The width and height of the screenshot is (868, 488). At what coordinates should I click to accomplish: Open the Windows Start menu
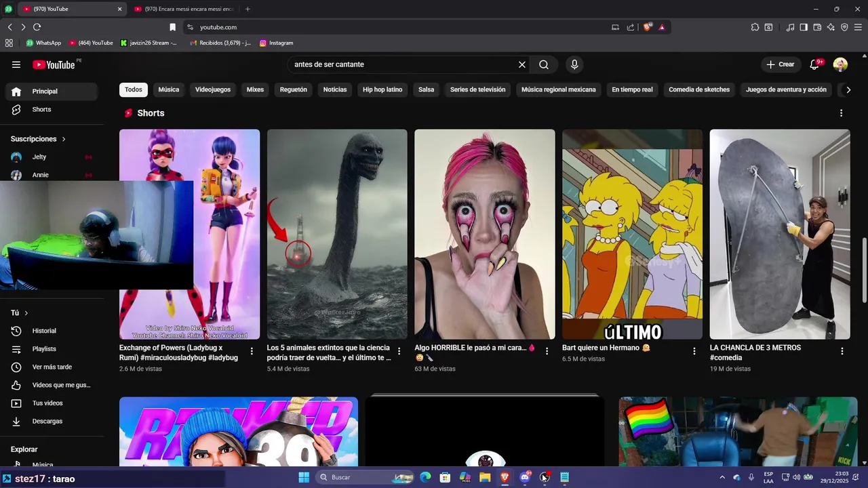coord(304,477)
